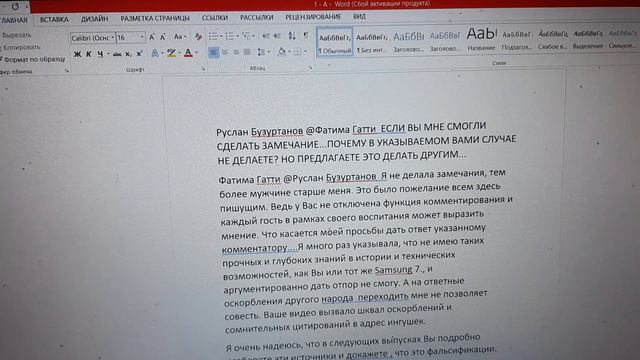
Task: Sort paragraphs alphabetically
Action: [x=292, y=36]
